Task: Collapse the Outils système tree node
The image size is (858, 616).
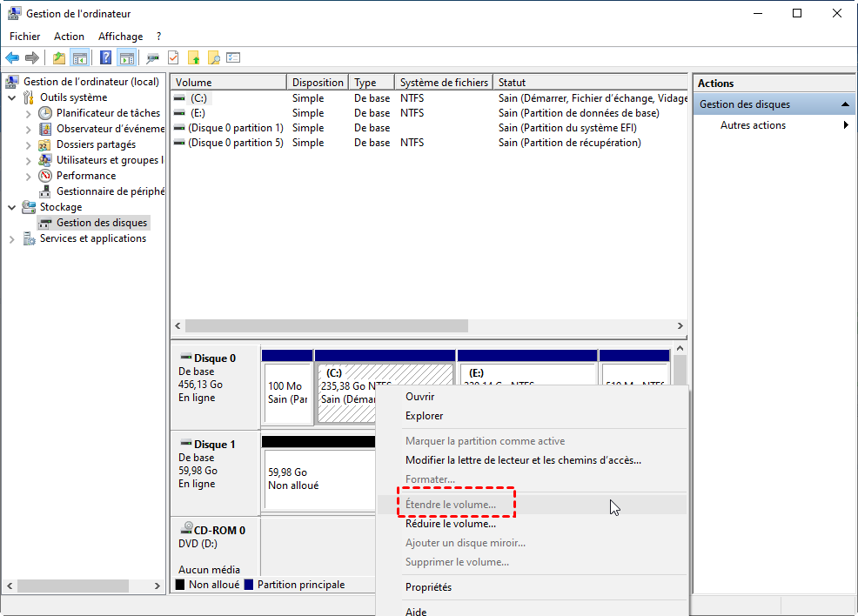Action: tap(12, 97)
